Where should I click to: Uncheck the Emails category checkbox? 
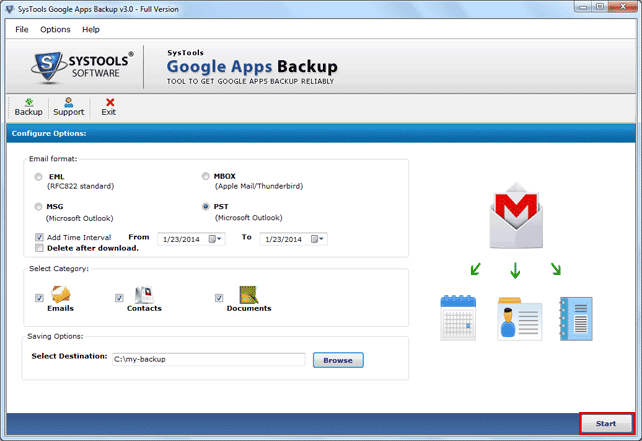click(39, 298)
